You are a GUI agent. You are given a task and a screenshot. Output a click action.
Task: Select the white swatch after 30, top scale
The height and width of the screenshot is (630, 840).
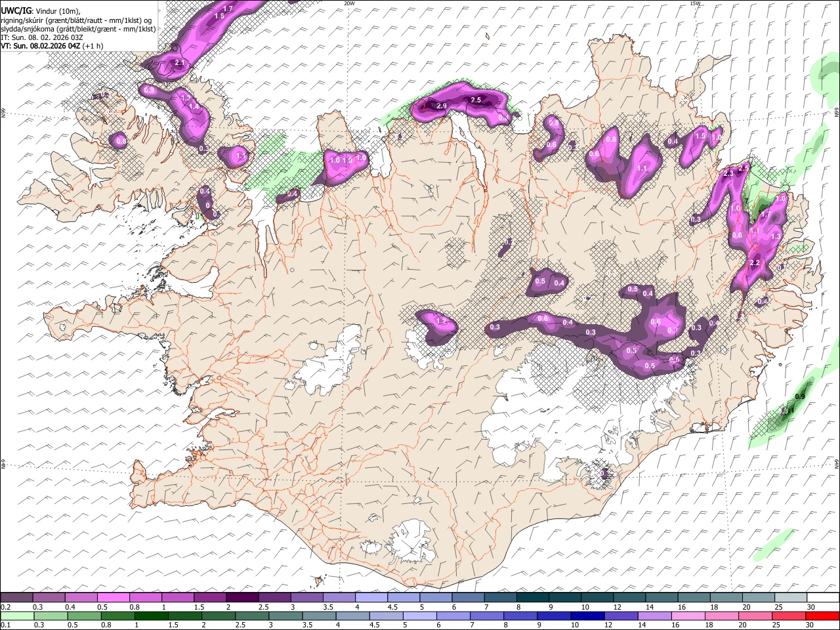[x=823, y=598]
